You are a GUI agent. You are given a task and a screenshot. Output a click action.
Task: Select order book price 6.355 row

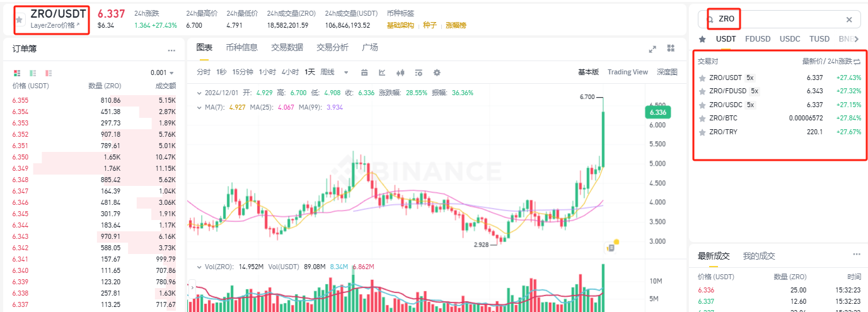(94, 100)
